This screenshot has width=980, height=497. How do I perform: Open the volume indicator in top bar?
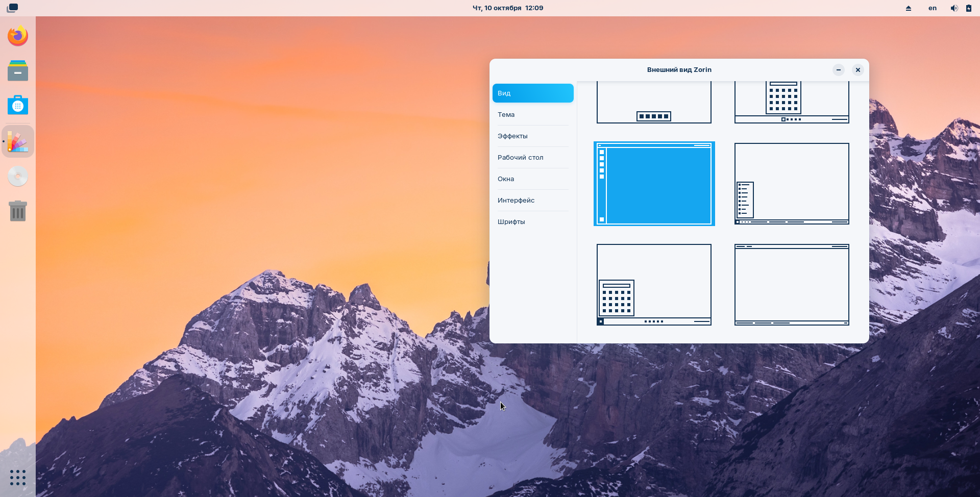click(954, 8)
